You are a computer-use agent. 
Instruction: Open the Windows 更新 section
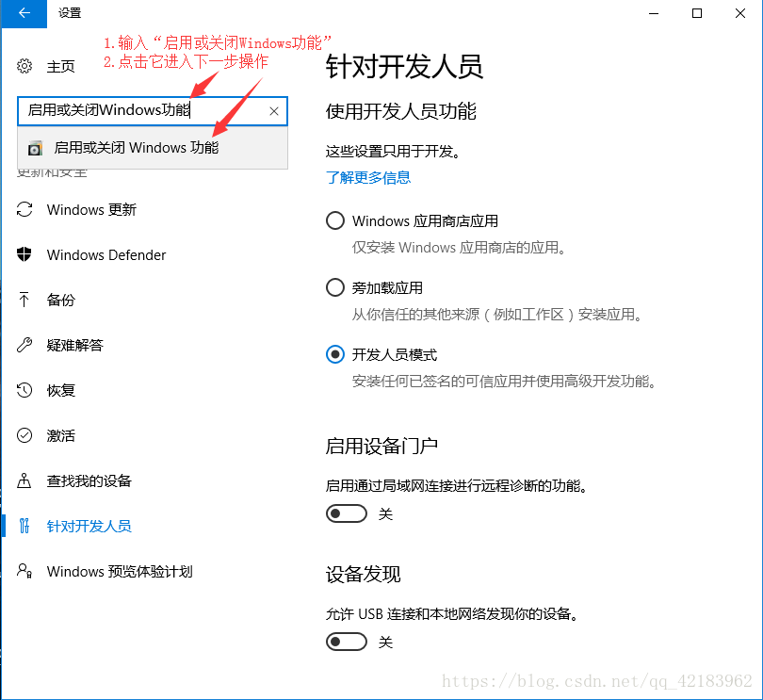tap(91, 210)
